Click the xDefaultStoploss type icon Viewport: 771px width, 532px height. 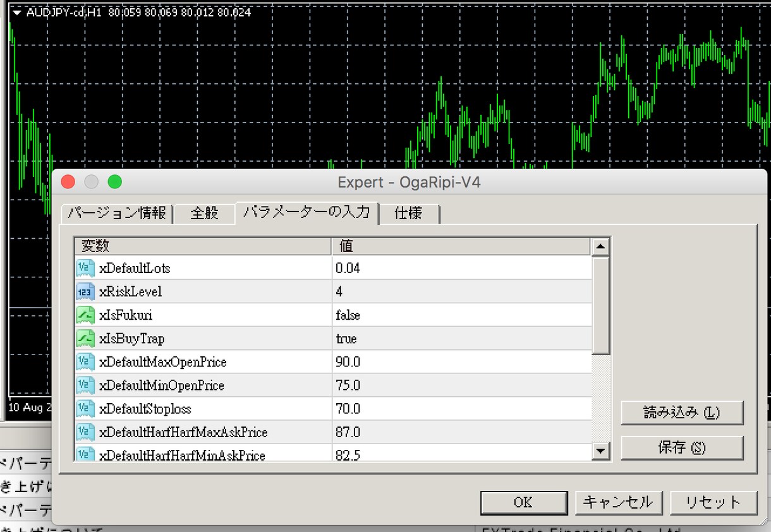pyautogui.click(x=85, y=409)
